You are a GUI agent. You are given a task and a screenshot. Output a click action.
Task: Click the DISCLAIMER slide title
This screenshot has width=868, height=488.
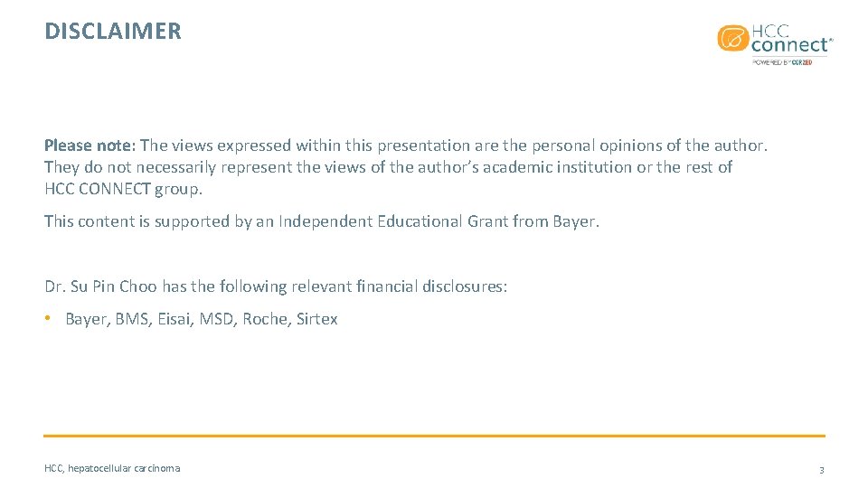[113, 31]
